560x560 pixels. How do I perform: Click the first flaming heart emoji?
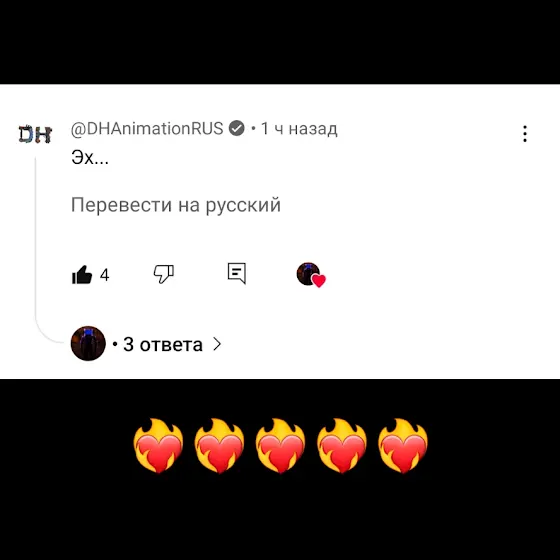[158, 446]
